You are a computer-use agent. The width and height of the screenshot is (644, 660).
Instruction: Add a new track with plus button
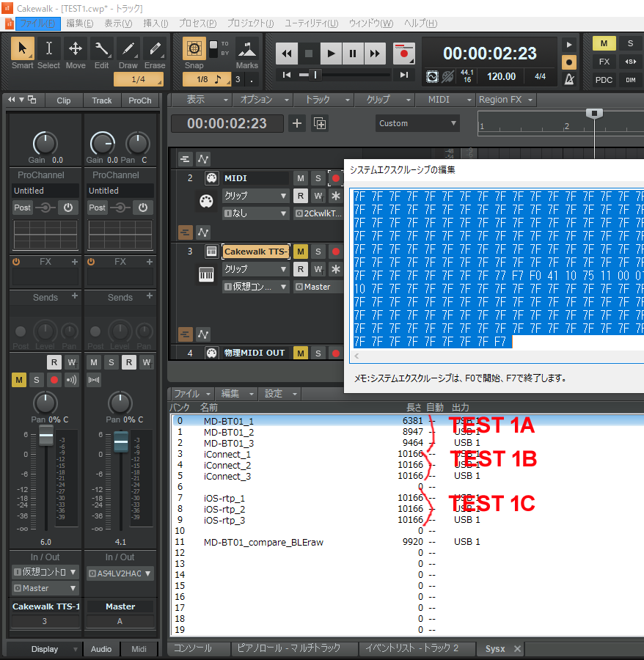297,123
